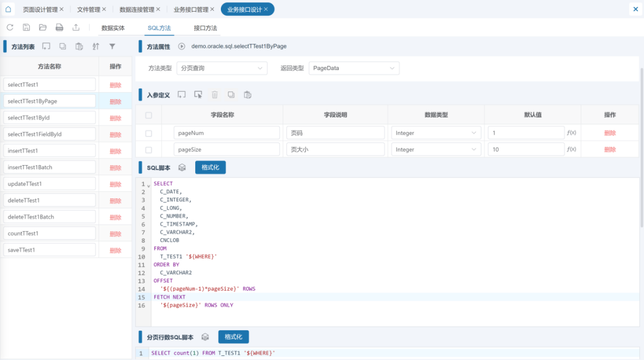The width and height of the screenshot is (644, 360).
Task: Run method via play icon
Action: [x=181, y=47]
